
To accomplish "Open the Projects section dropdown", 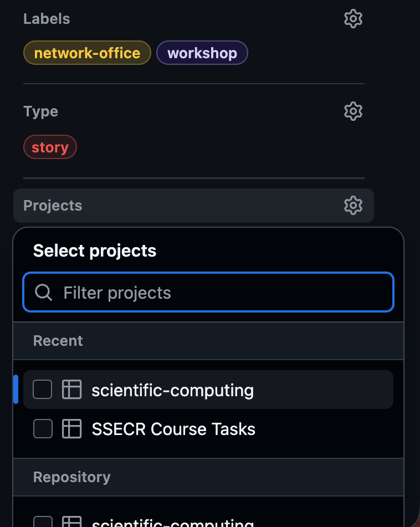I will pos(53,205).
